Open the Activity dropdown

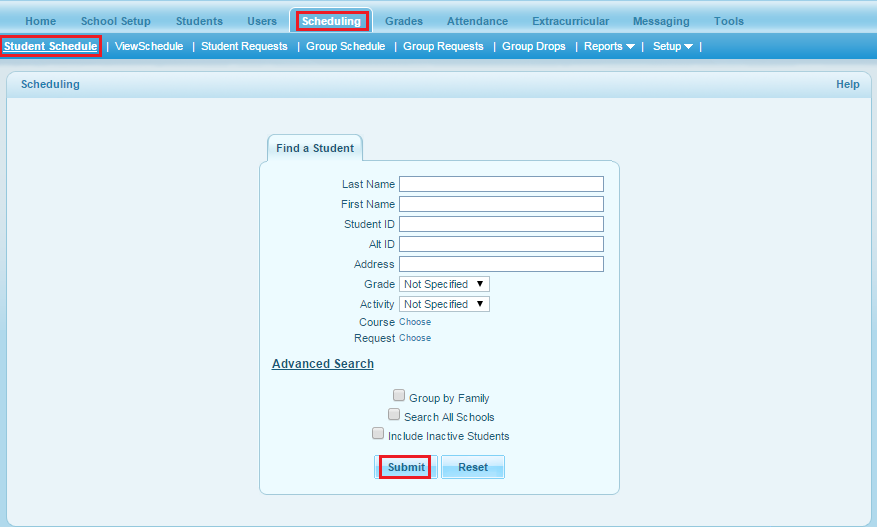[x=444, y=304]
